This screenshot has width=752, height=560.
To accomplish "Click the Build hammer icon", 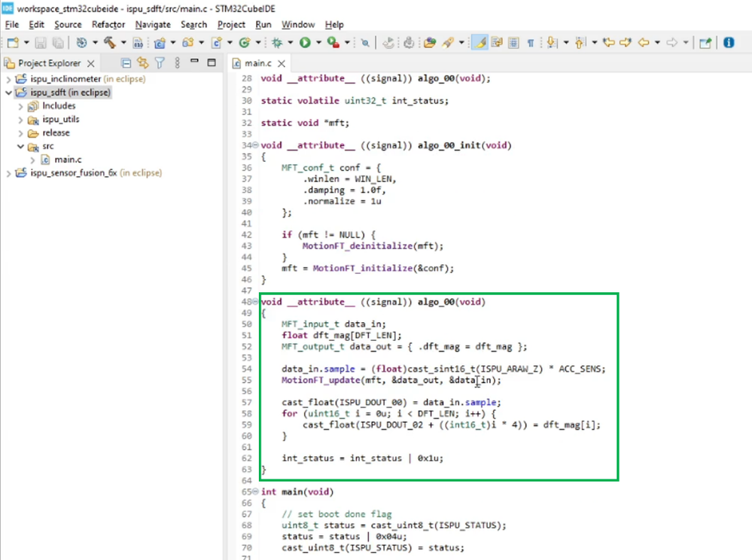I will tap(110, 43).
